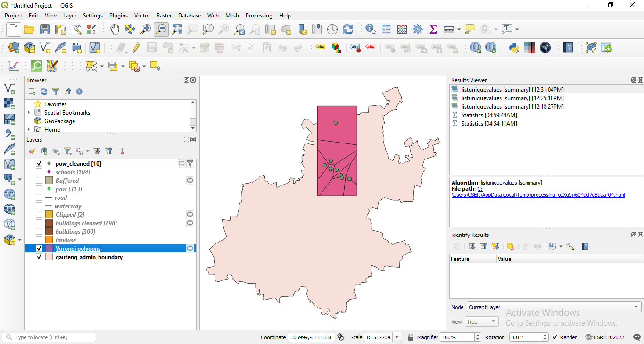Select Favorites in the Browser panel
The height and width of the screenshot is (344, 644).
(55, 104)
